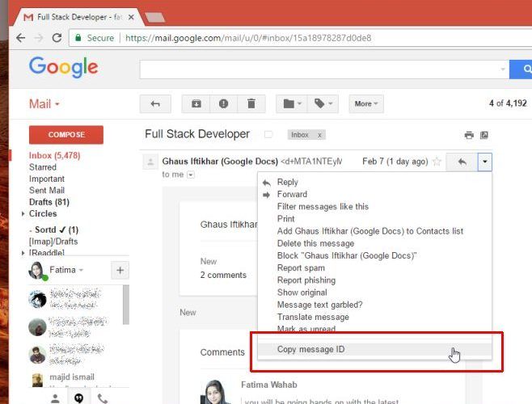The image size is (532, 404).
Task: Print all using the printer icon
Action: point(469,135)
